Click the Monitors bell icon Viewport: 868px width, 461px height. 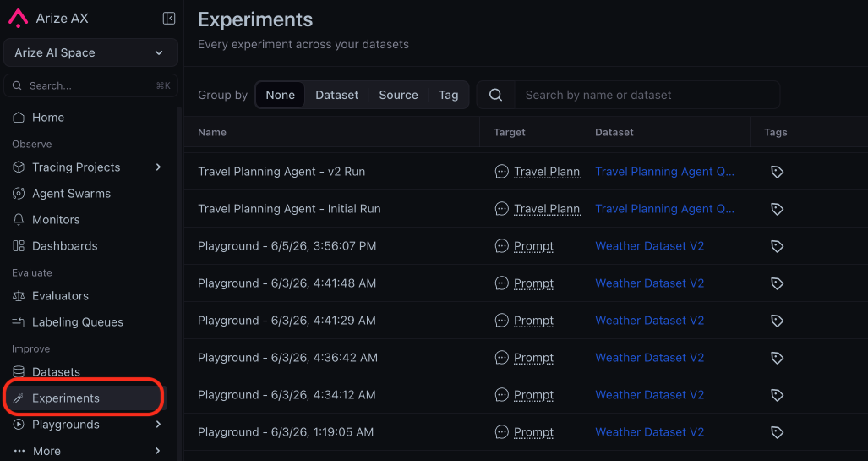pyautogui.click(x=19, y=219)
